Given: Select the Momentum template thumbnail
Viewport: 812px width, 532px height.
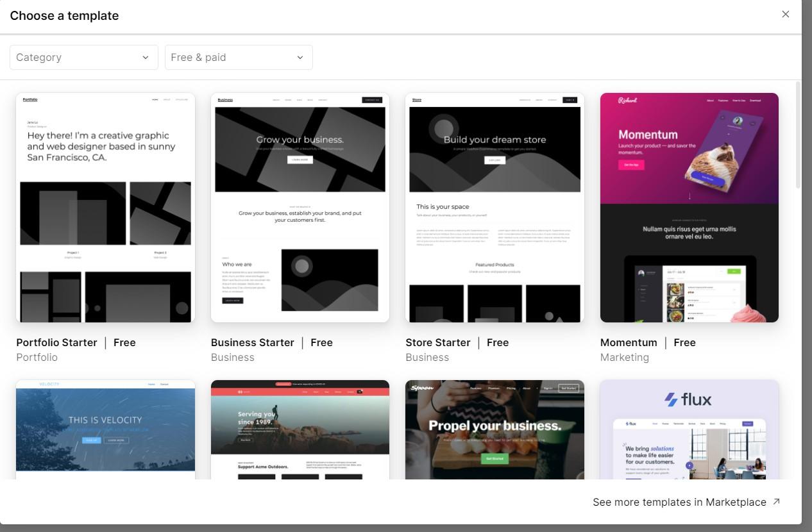Looking at the screenshot, I should point(689,208).
